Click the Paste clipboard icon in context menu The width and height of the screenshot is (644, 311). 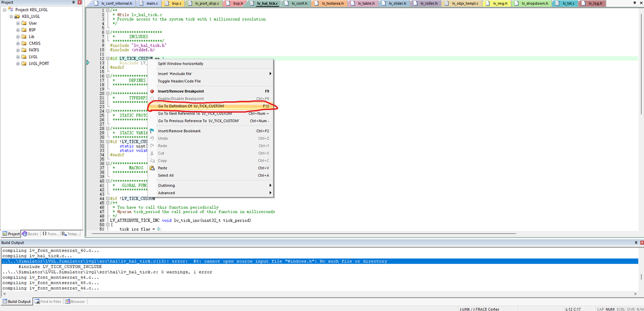(152, 168)
